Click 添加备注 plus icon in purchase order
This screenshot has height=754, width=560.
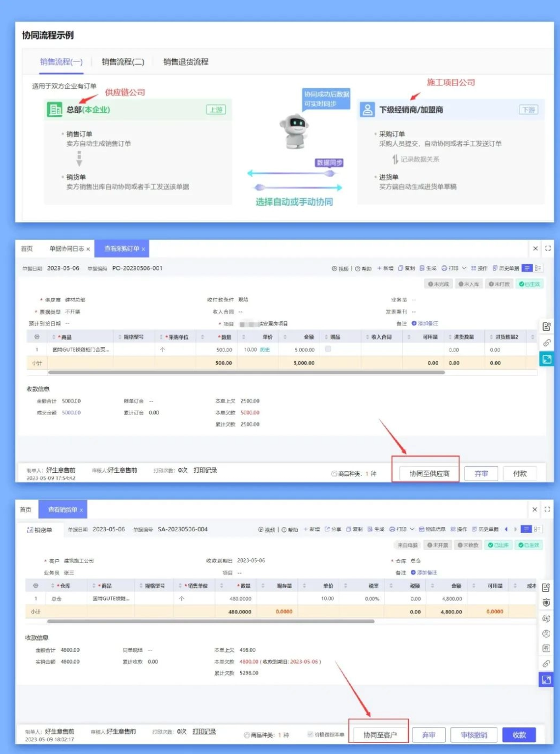coord(414,324)
